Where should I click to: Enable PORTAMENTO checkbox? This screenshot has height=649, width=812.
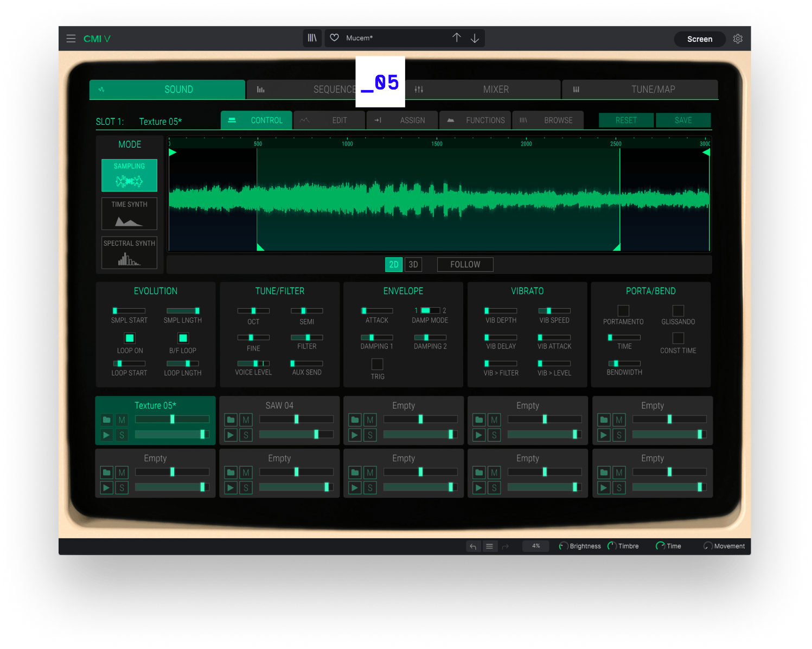pos(623,310)
